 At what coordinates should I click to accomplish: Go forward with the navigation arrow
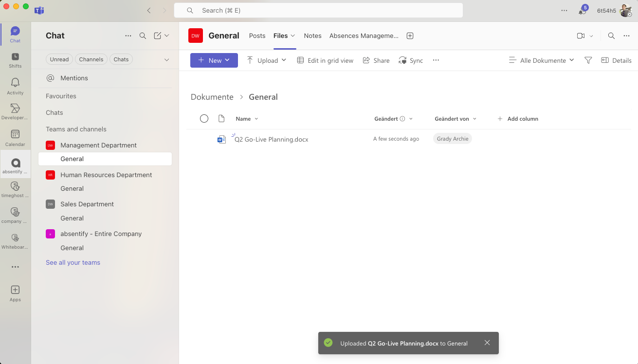tap(164, 10)
